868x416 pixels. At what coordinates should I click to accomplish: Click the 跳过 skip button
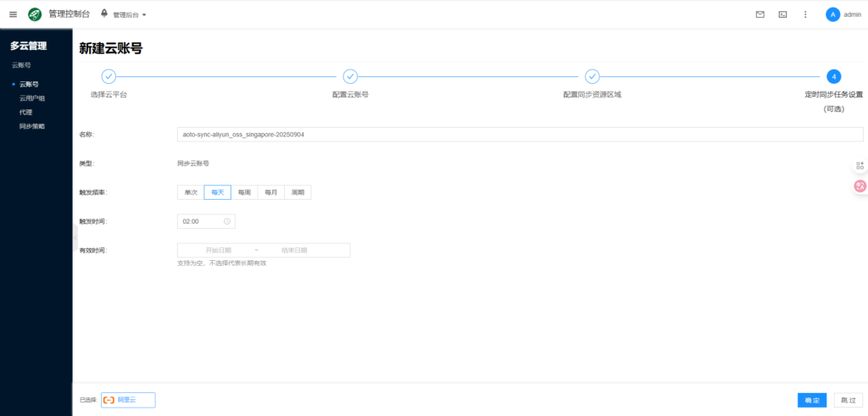[847, 400]
